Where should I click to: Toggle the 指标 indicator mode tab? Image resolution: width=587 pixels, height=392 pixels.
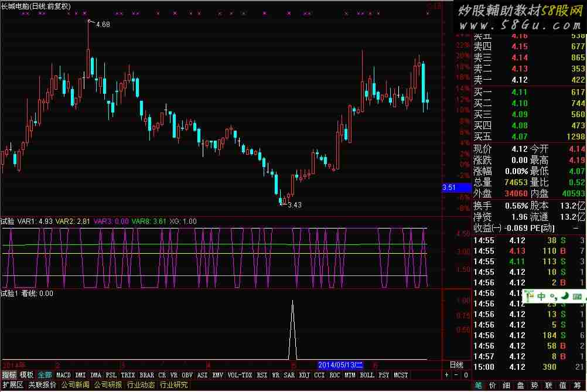click(x=9, y=375)
